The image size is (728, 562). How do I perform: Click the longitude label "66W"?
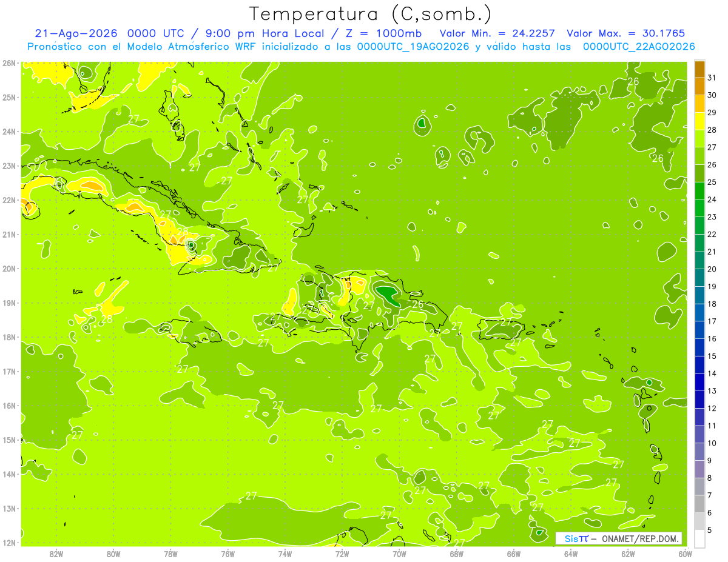click(x=514, y=553)
